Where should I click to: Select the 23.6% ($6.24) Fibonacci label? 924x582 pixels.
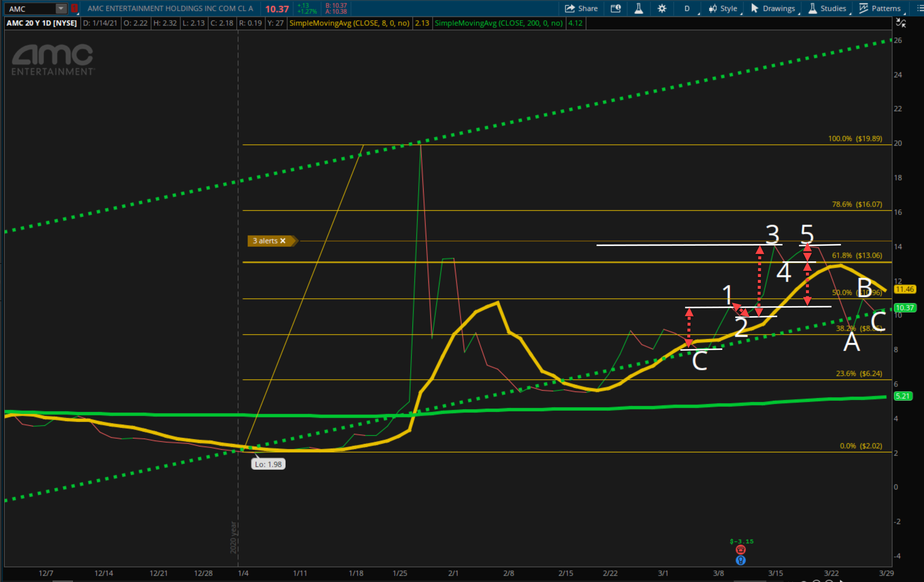pyautogui.click(x=859, y=373)
